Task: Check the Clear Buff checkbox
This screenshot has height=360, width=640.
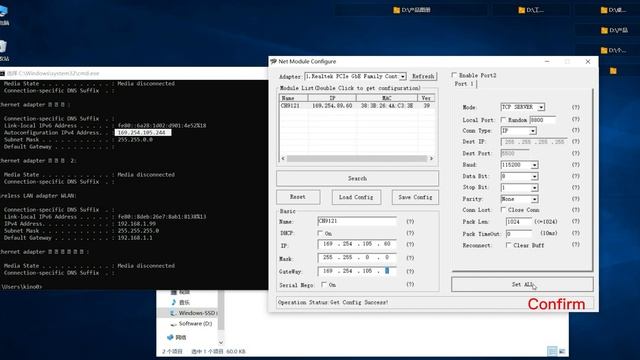Action: point(508,245)
